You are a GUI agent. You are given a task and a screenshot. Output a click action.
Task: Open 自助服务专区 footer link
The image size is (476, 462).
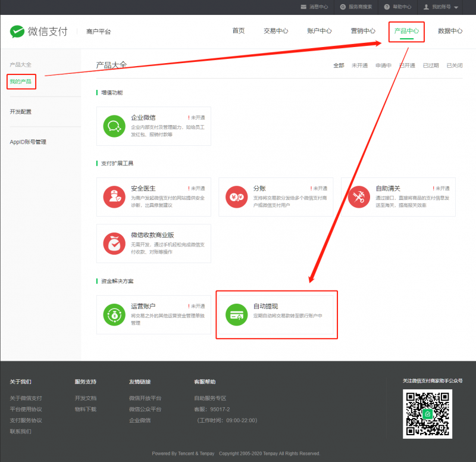click(210, 398)
